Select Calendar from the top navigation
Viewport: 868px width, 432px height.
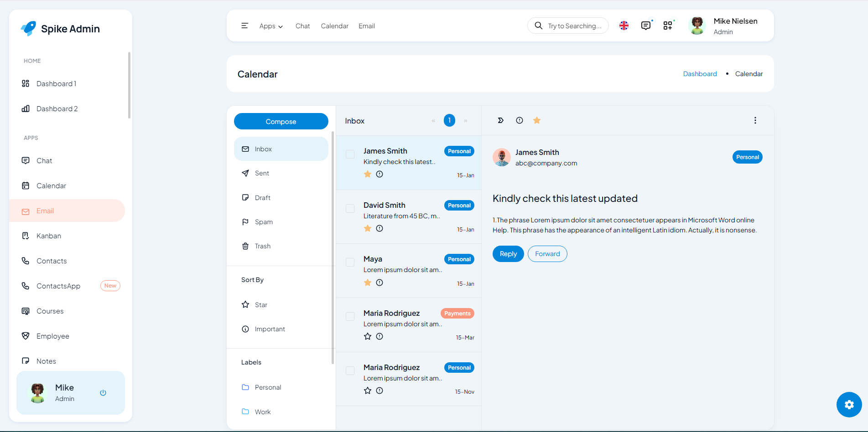334,26
